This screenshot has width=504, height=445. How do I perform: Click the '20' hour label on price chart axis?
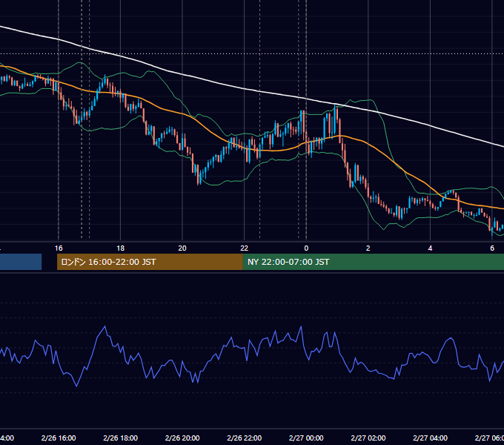tap(182, 248)
